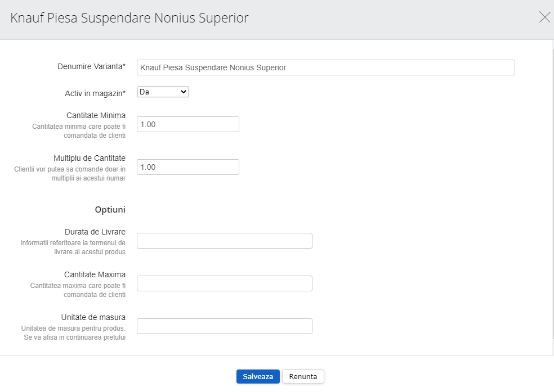Click the Denumire Varianta text field

325,67
